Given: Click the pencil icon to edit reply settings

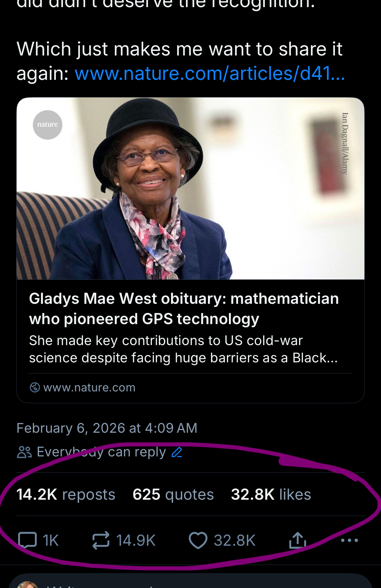Looking at the screenshot, I should tap(177, 452).
